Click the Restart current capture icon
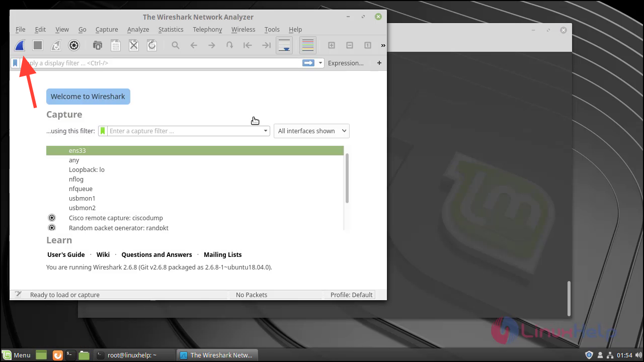 pyautogui.click(x=55, y=45)
